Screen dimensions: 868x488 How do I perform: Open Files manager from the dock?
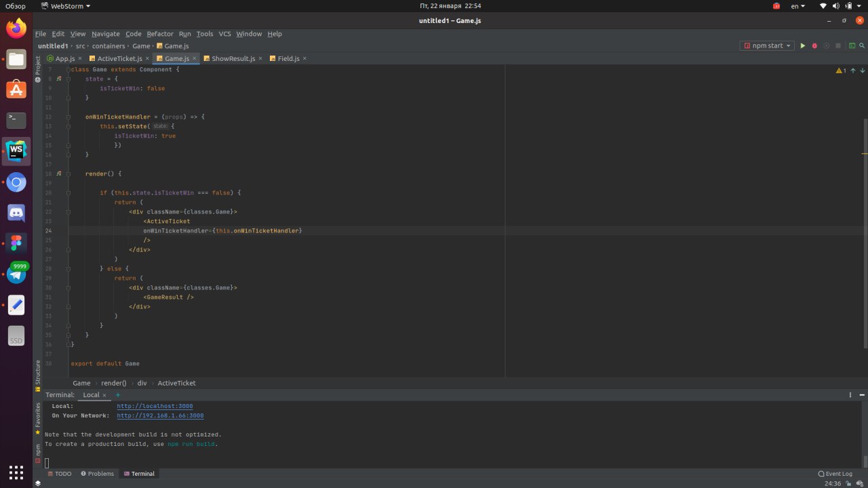tap(16, 59)
